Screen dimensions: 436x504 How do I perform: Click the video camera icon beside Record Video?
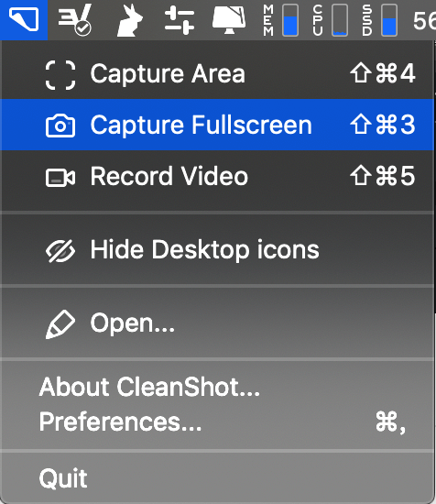pyautogui.click(x=60, y=178)
